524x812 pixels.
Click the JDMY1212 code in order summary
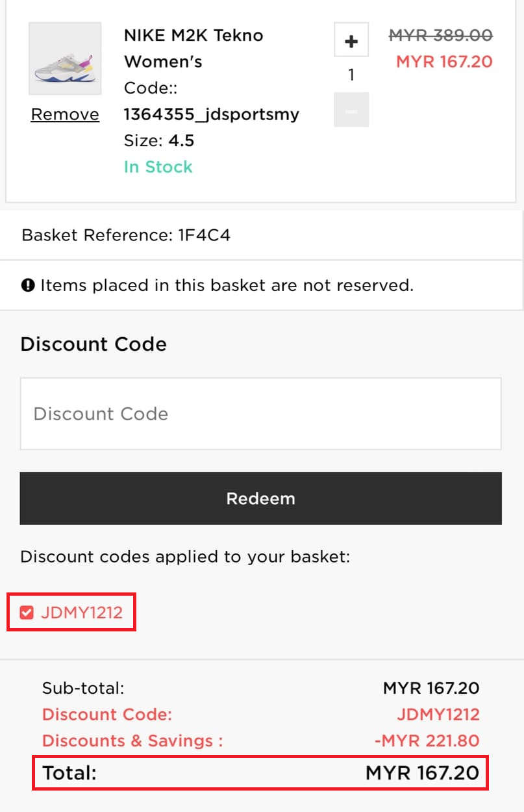(x=438, y=715)
